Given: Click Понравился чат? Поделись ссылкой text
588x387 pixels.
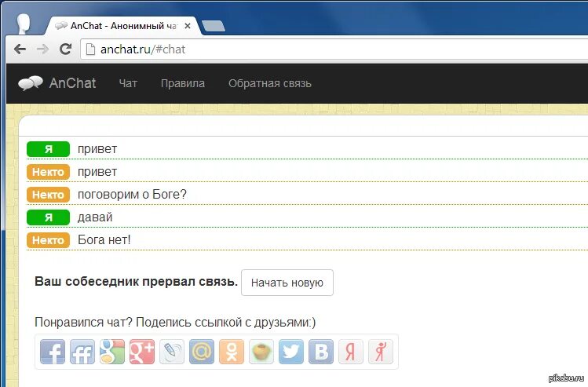Looking at the screenshot, I should [x=175, y=322].
